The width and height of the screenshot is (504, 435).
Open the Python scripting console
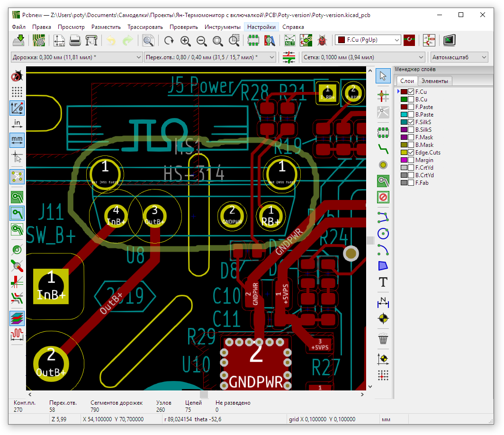click(449, 41)
